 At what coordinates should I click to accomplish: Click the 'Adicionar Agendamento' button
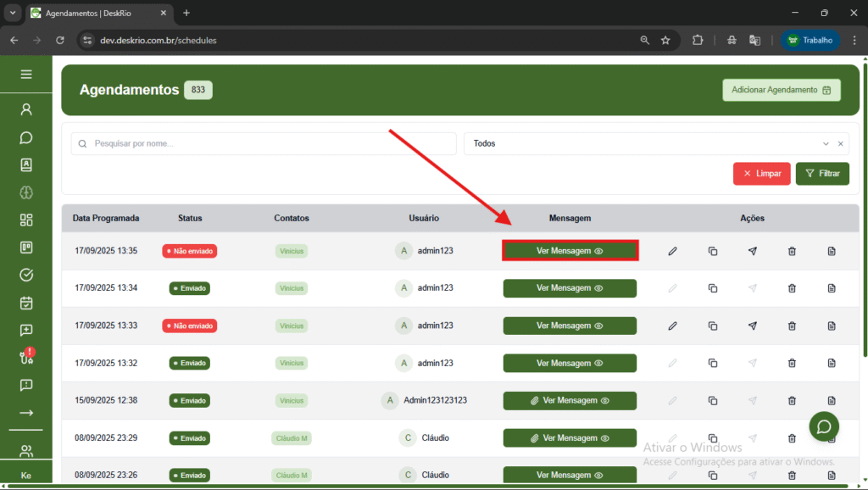(781, 90)
